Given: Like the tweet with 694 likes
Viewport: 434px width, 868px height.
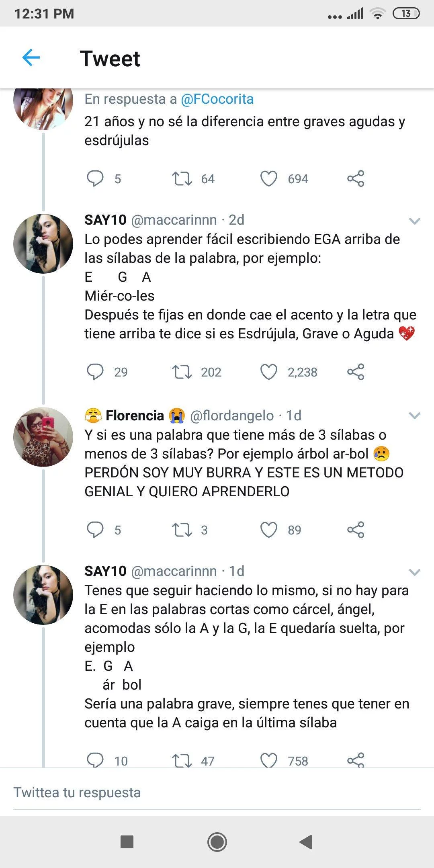Looking at the screenshot, I should pyautogui.click(x=269, y=178).
